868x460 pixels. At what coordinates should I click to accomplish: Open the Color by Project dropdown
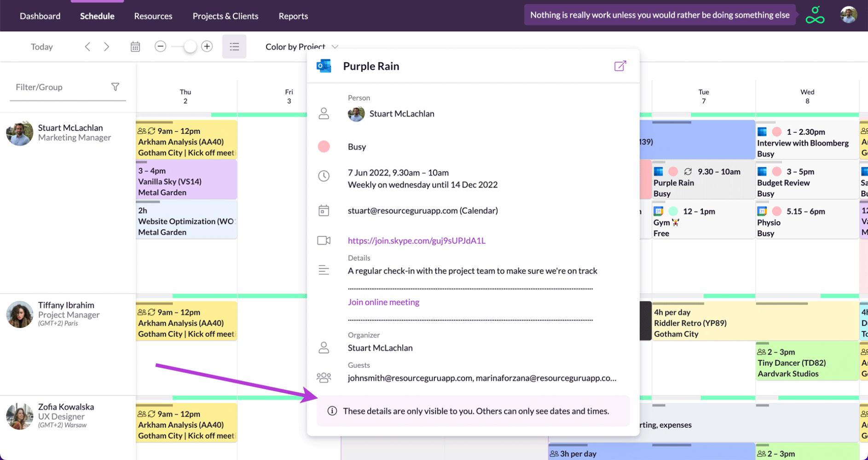click(x=301, y=46)
